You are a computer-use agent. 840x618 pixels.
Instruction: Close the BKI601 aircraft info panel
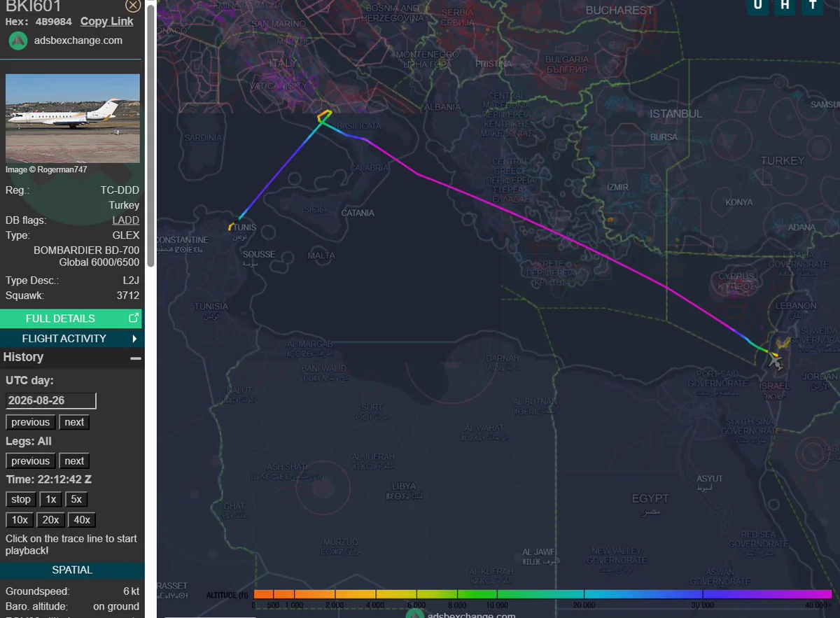point(133,6)
